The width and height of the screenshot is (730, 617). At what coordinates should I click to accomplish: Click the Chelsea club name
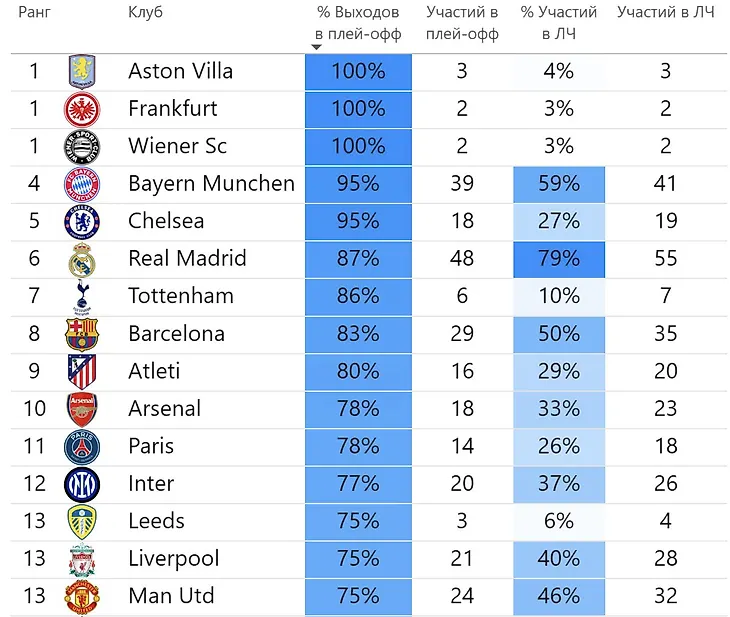click(x=166, y=221)
